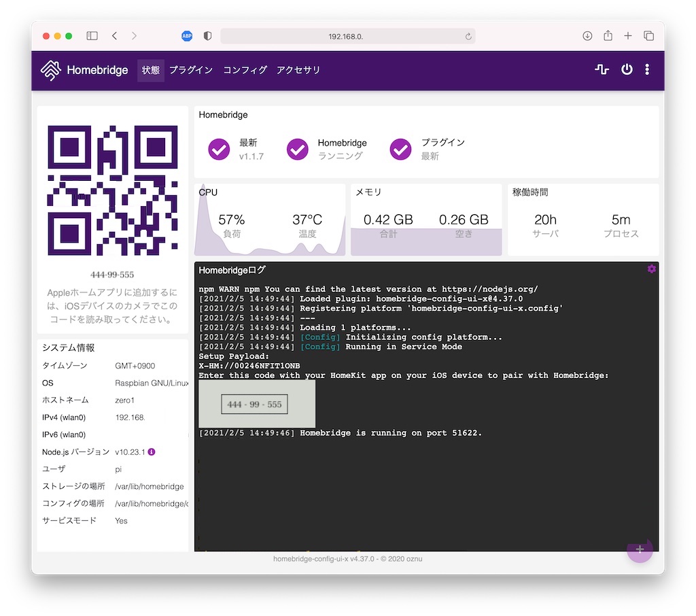
Task: Click the 最新 v1.1.7 checkmark icon
Action: [x=220, y=149]
